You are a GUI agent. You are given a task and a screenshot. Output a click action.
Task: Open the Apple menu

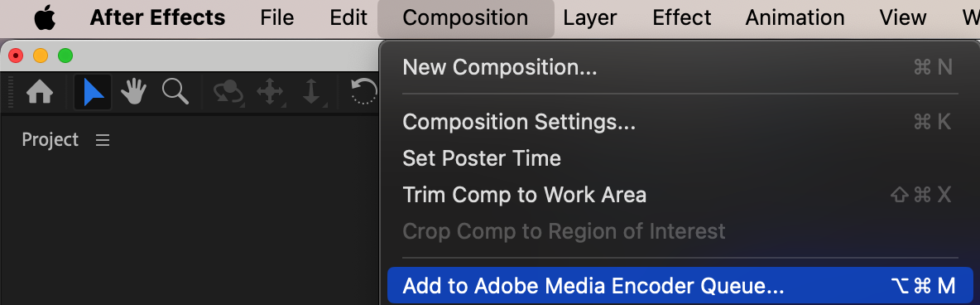pyautogui.click(x=45, y=18)
